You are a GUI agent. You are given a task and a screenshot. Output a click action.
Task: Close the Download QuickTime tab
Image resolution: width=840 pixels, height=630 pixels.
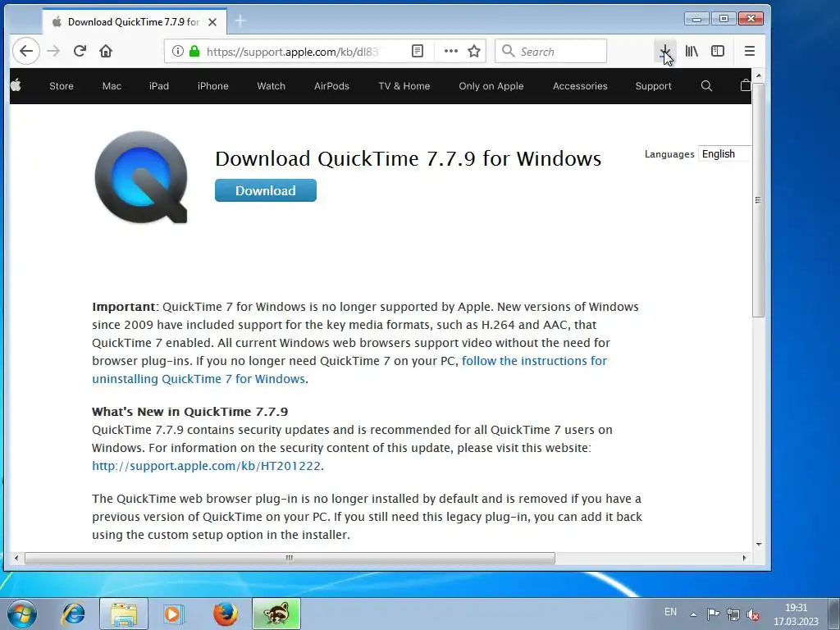pyautogui.click(x=212, y=22)
